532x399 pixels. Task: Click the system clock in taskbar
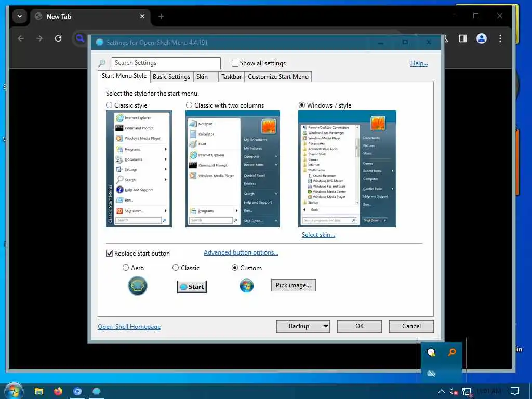coord(488,391)
